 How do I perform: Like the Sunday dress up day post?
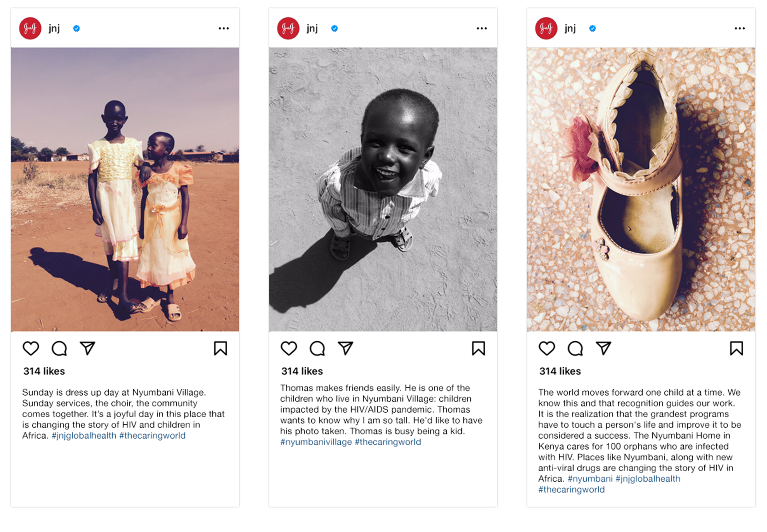[x=31, y=348]
